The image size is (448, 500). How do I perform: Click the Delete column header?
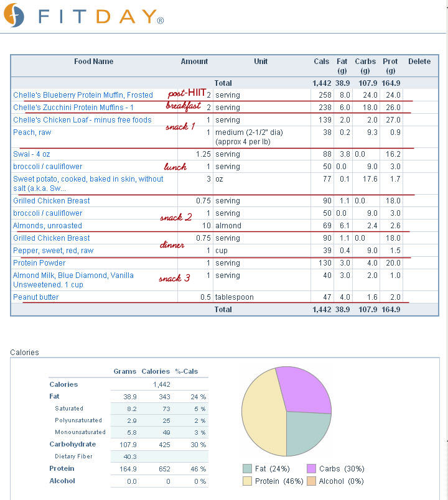419,61
